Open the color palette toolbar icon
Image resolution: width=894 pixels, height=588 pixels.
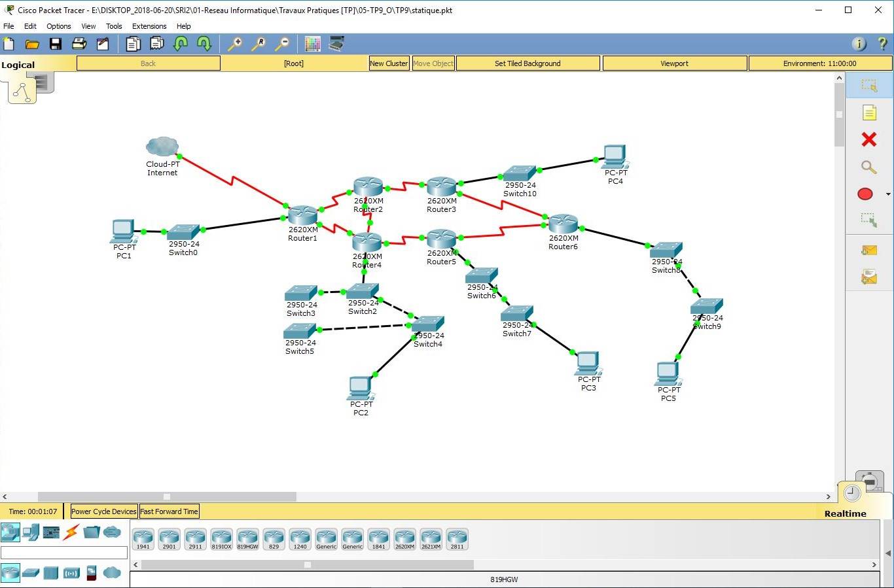click(312, 43)
